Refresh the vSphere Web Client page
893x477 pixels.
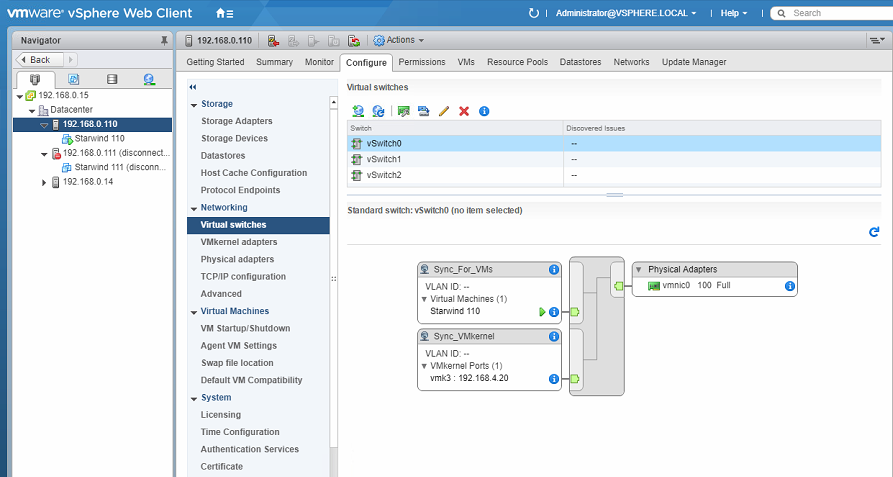pyautogui.click(x=534, y=13)
